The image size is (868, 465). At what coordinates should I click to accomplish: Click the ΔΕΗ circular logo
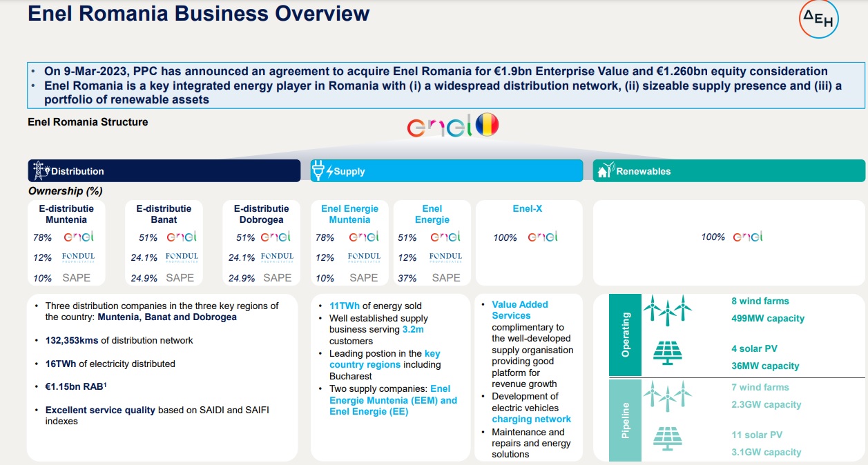click(x=820, y=19)
